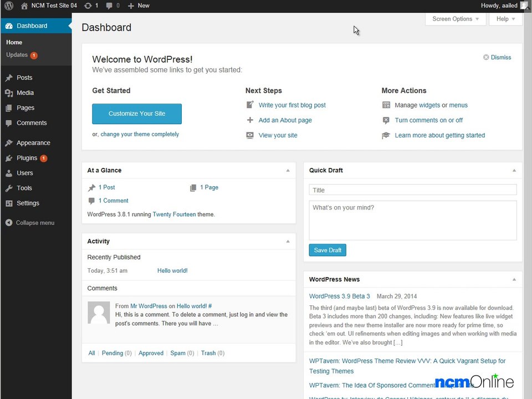
Task: Click the menus link in More Actions
Action: point(458,105)
